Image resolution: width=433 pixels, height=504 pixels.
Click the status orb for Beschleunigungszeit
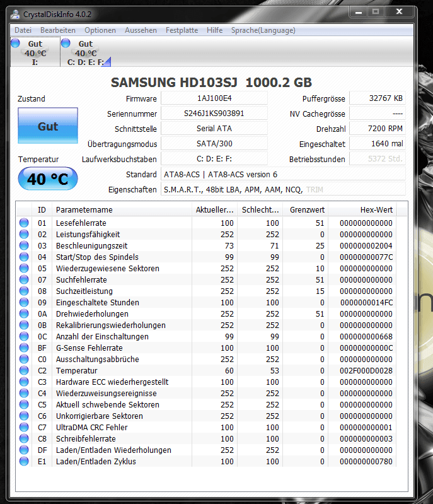[24, 245]
